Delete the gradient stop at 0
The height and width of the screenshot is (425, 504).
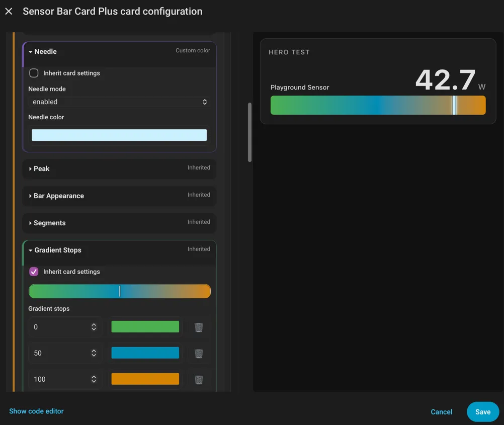click(199, 327)
